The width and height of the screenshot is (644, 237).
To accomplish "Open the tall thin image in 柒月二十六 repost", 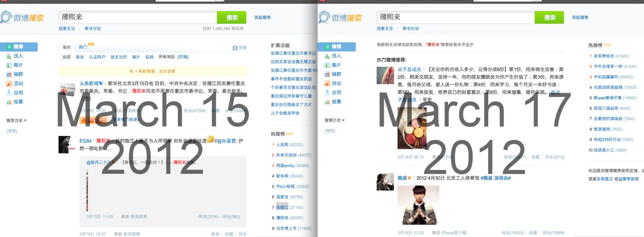I will 87,191.
